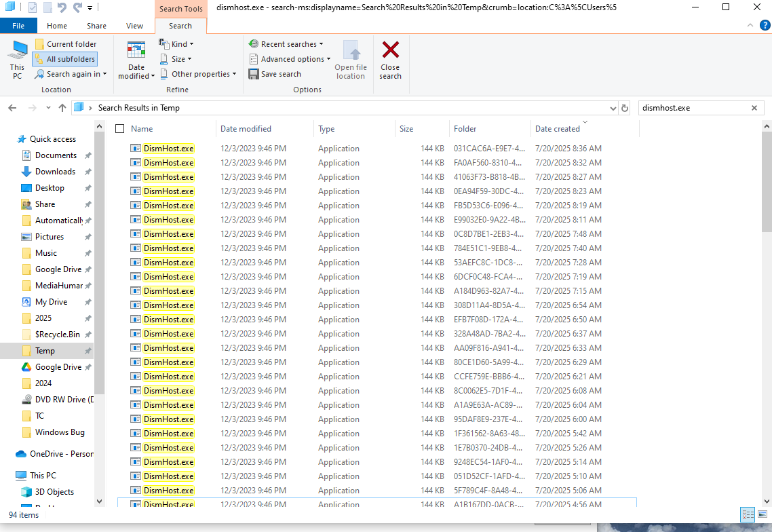Toggle All subfolders search scope
Screen dimensions: 772x532
pyautogui.click(x=65, y=59)
